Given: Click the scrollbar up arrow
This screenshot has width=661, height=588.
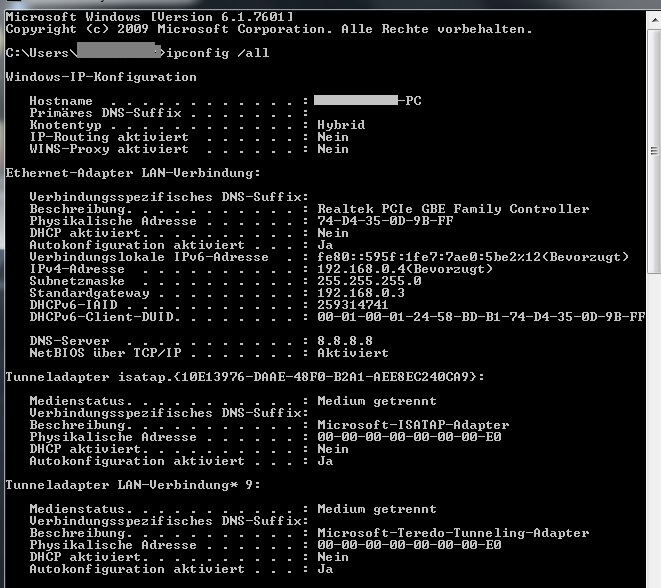Looking at the screenshot, I should tap(654, 19).
